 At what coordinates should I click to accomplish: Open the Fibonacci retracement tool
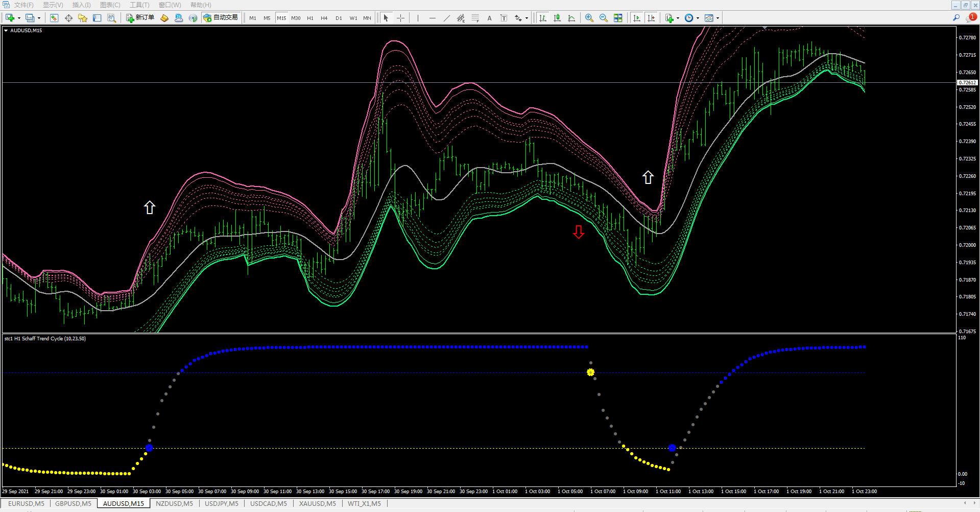point(475,18)
